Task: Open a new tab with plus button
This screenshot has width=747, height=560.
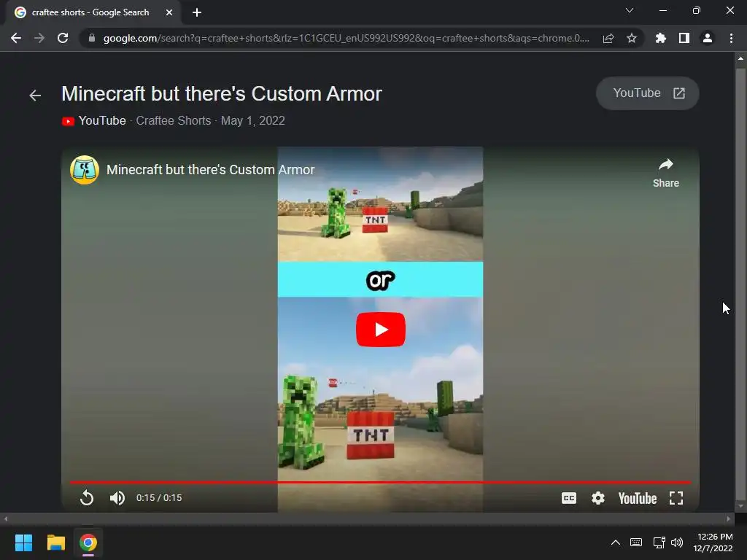Action: pyautogui.click(x=197, y=12)
